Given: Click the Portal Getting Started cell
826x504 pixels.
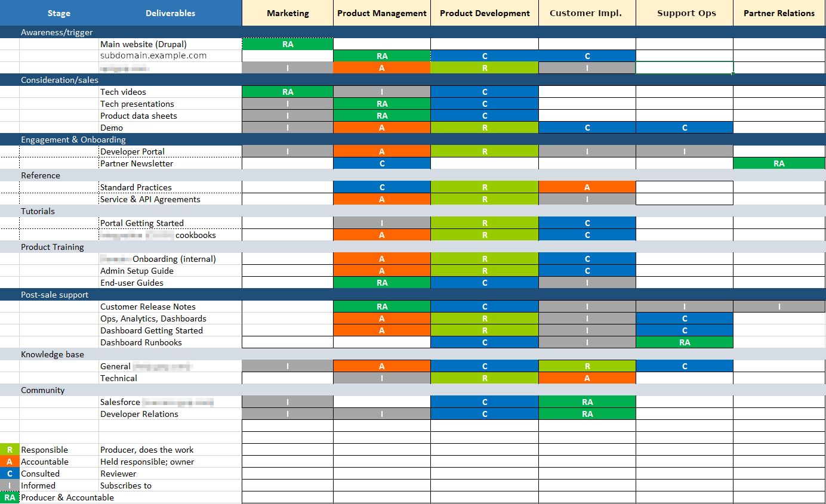Looking at the screenshot, I should (170, 223).
